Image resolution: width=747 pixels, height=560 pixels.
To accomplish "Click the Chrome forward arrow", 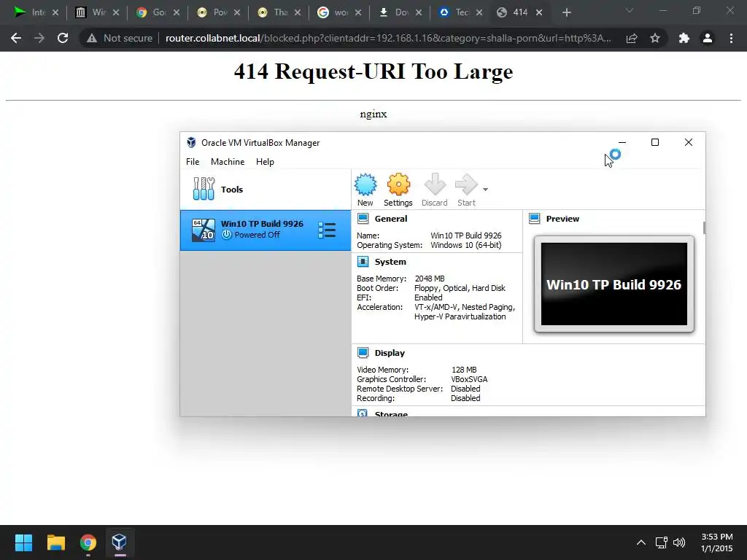I will [39, 38].
